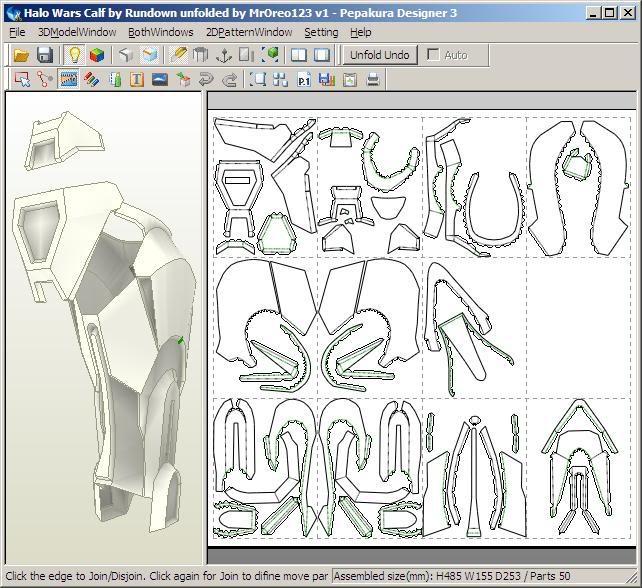Click the printer icon
The width and height of the screenshot is (642, 588).
point(373,79)
